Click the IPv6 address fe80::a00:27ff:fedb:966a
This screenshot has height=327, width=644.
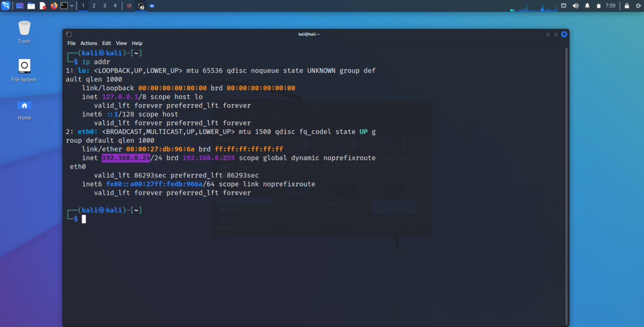tap(155, 184)
